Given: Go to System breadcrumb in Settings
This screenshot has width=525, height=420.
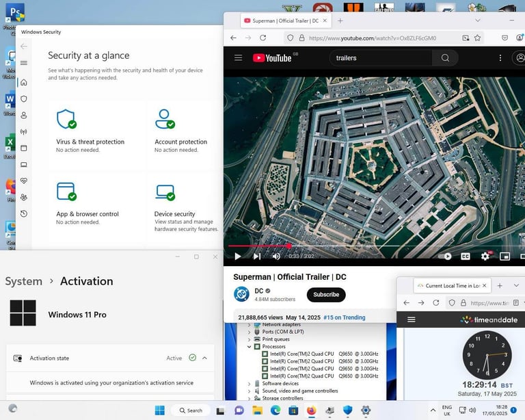Looking at the screenshot, I should point(24,281).
